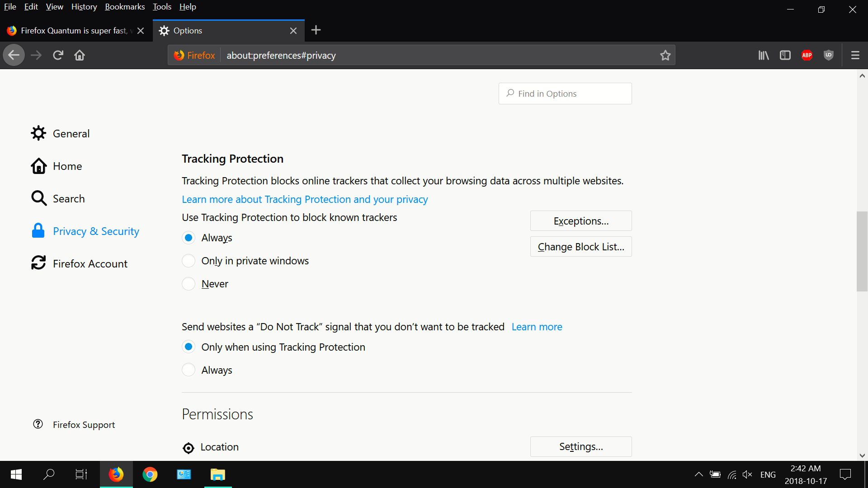The image size is (868, 488).
Task: Go back to the previous page
Action: 14,55
